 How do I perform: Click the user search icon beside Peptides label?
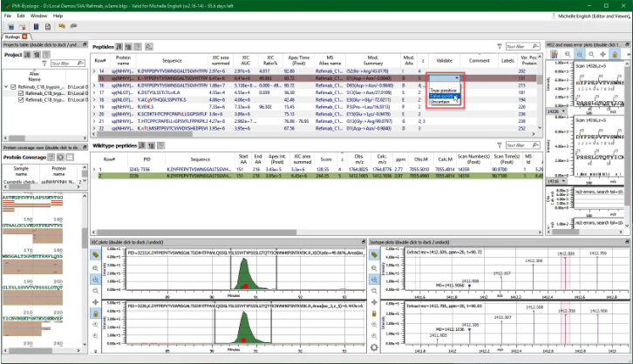[148, 47]
